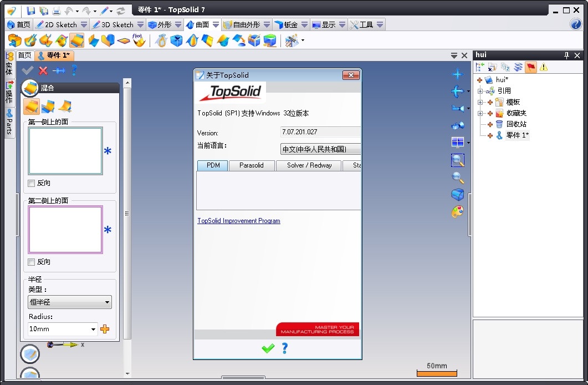Open the Radius 10mm dropdown arrow
Screen dimensions: 588x385
point(93,329)
